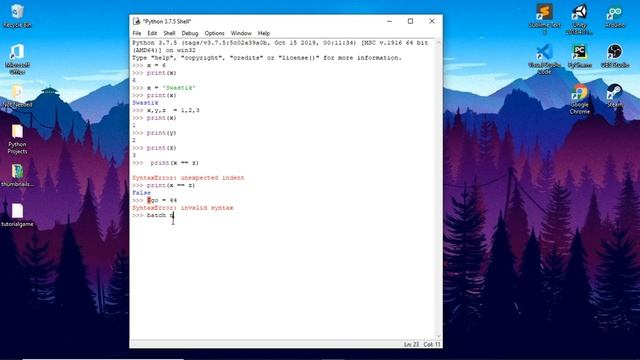
Task: Launch Visual Studio Code shortcut
Action: (x=544, y=58)
